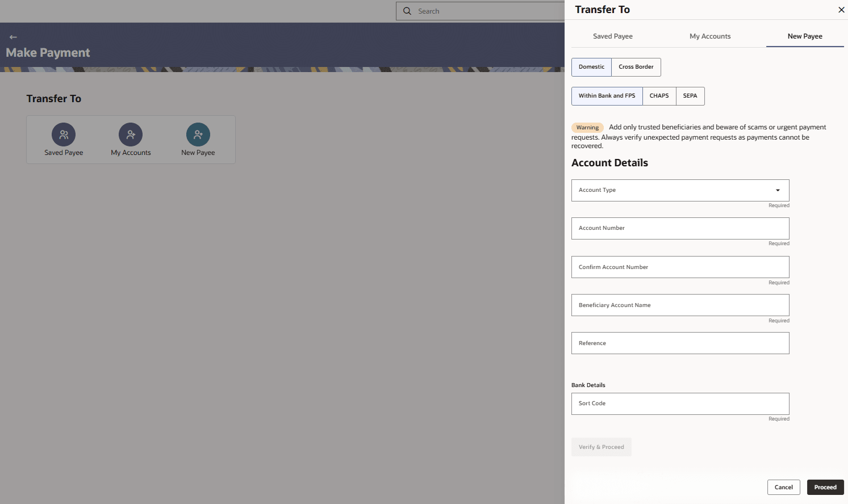Choose the SEPA payment network
This screenshot has height=504, width=848.
coord(690,96)
